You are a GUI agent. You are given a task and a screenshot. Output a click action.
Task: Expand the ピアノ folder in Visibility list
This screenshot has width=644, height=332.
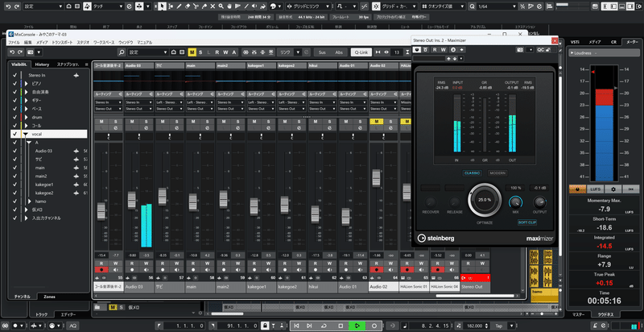[x=27, y=84]
